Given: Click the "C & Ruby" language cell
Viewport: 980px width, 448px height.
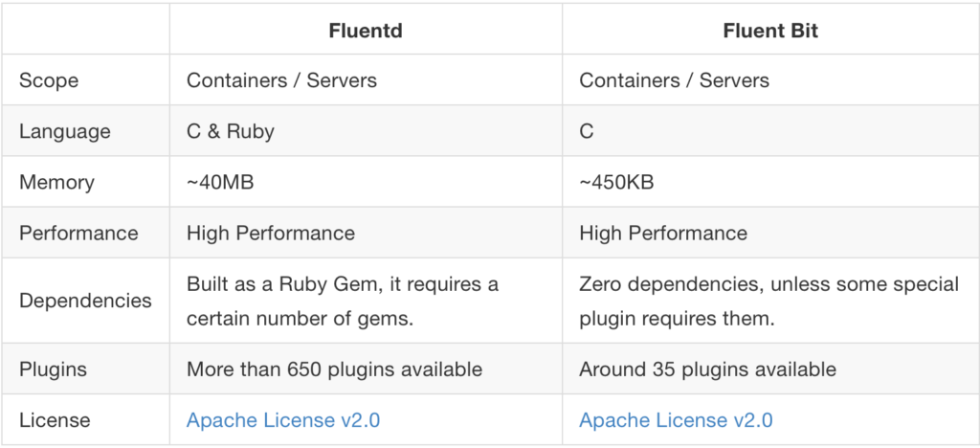Looking at the screenshot, I should tap(231, 131).
